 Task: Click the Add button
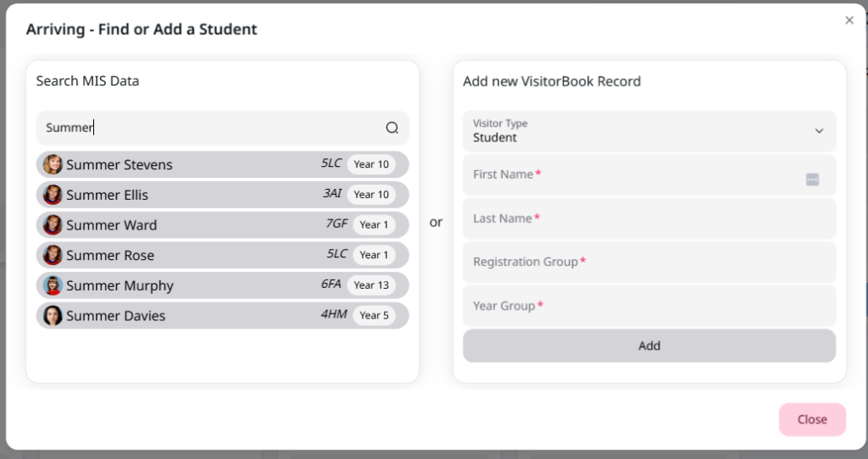[649, 346]
